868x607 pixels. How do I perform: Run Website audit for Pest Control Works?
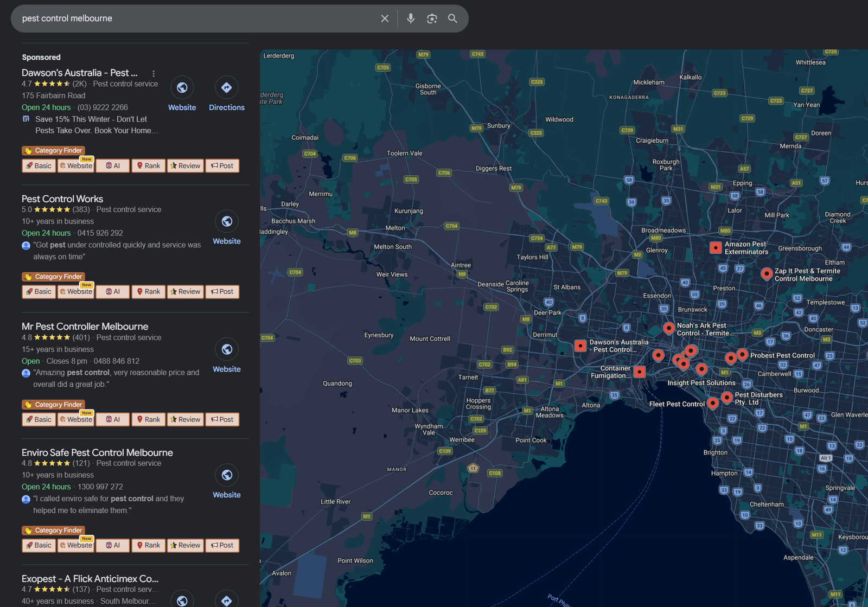tap(76, 292)
